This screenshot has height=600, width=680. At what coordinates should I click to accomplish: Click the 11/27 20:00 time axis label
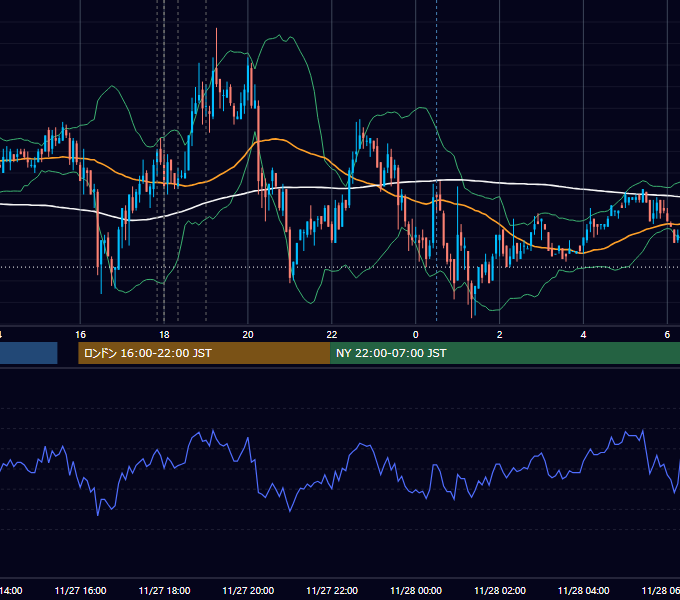click(x=248, y=590)
